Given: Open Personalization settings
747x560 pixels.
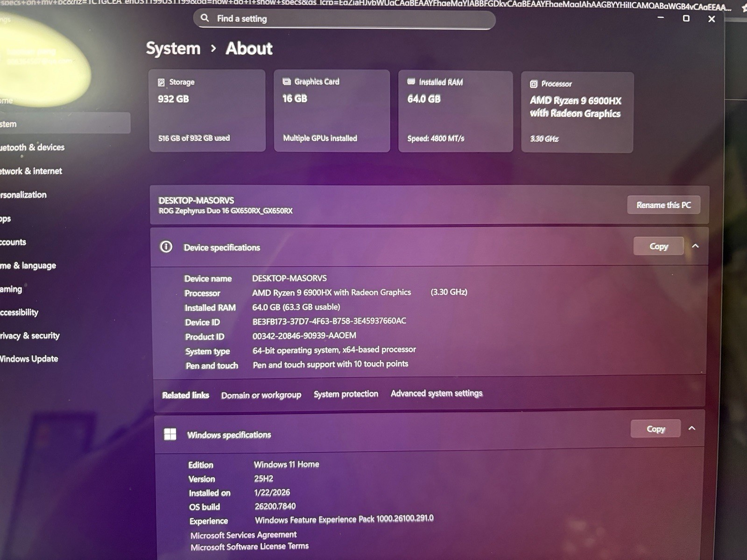Looking at the screenshot, I should (23, 195).
